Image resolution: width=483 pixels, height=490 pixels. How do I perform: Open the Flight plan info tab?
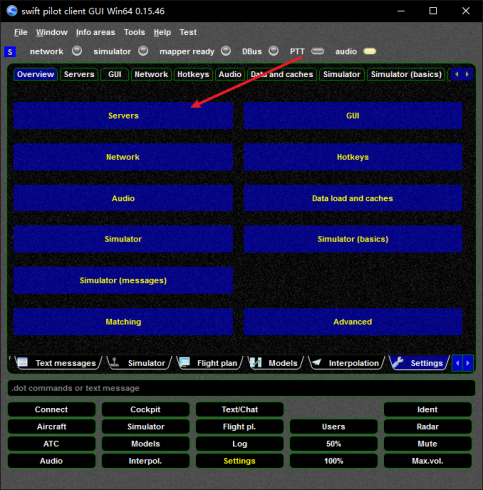(210, 363)
